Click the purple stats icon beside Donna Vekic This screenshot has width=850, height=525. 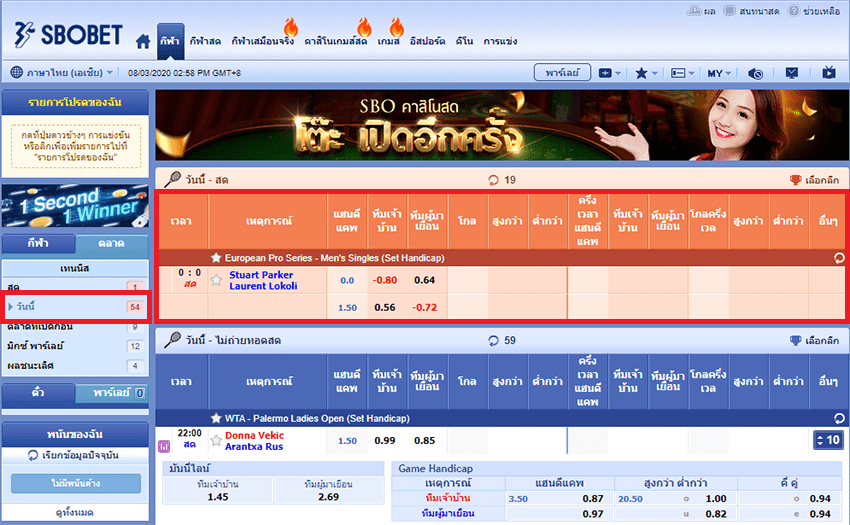coord(164,446)
